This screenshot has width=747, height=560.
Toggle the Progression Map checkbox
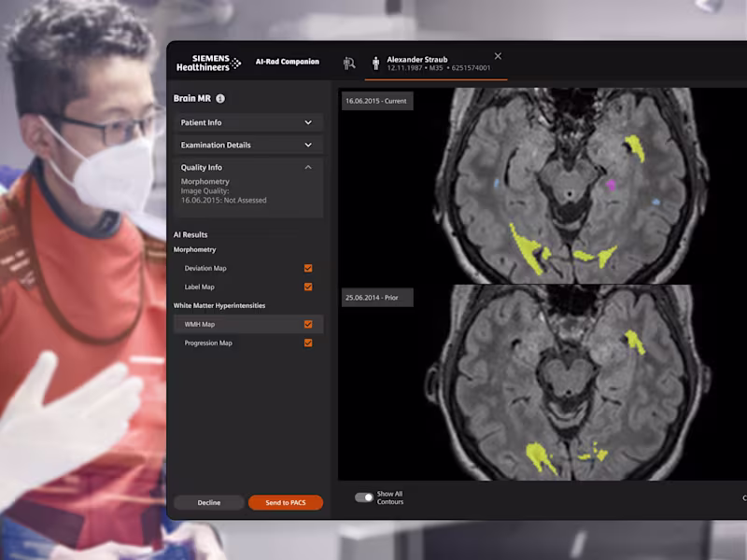[x=308, y=343]
